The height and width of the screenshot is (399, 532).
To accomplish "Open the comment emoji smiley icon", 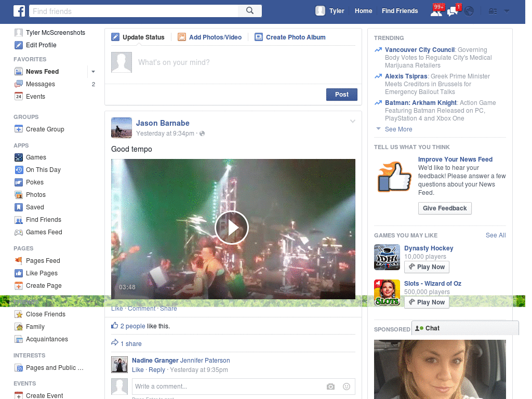I will pyautogui.click(x=346, y=387).
